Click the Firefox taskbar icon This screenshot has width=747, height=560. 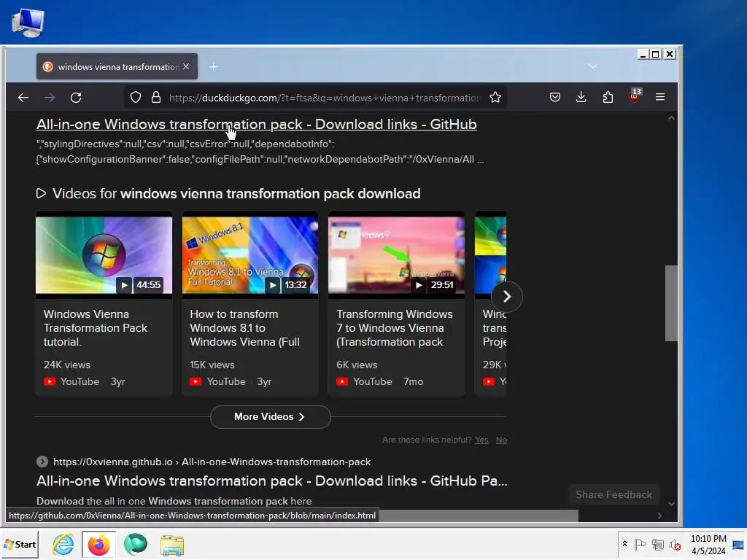pyautogui.click(x=98, y=545)
